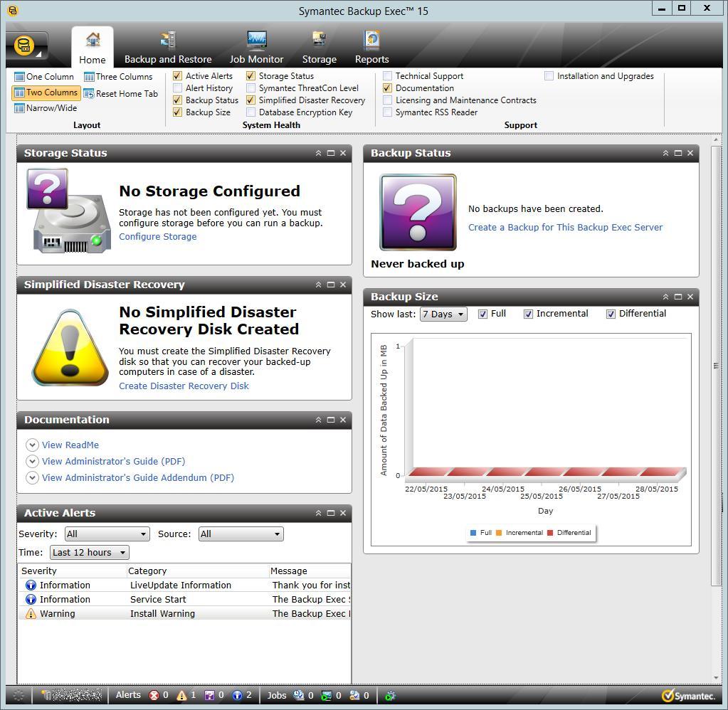The image size is (728, 710).
Task: Click the orange Incremental legend swatch
Action: pyautogui.click(x=499, y=533)
